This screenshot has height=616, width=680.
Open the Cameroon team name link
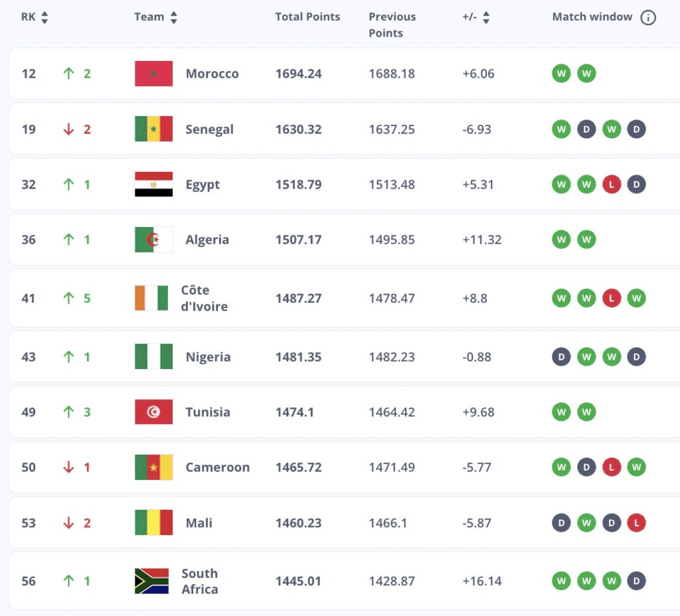pyautogui.click(x=217, y=467)
